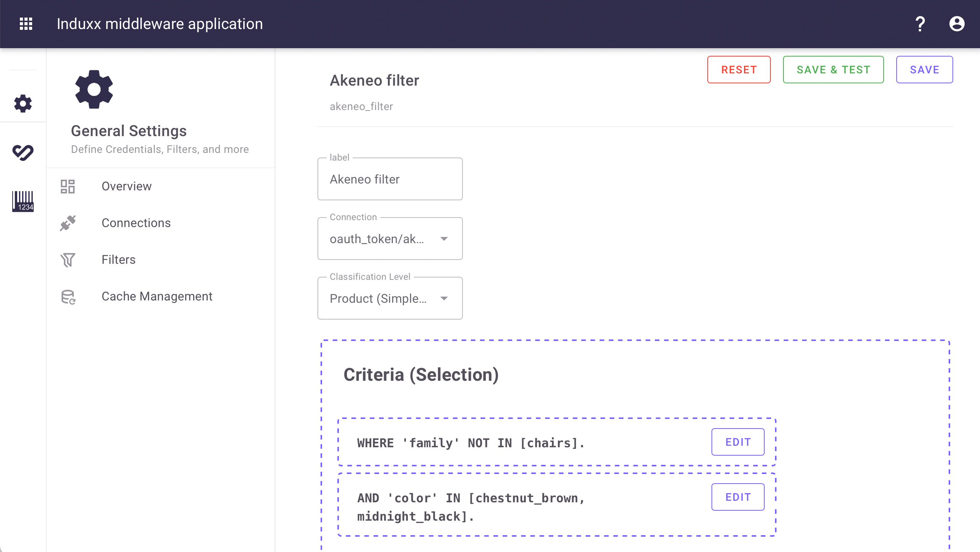The height and width of the screenshot is (552, 980).
Task: Edit the 'family' NOT IN criterion
Action: [738, 442]
